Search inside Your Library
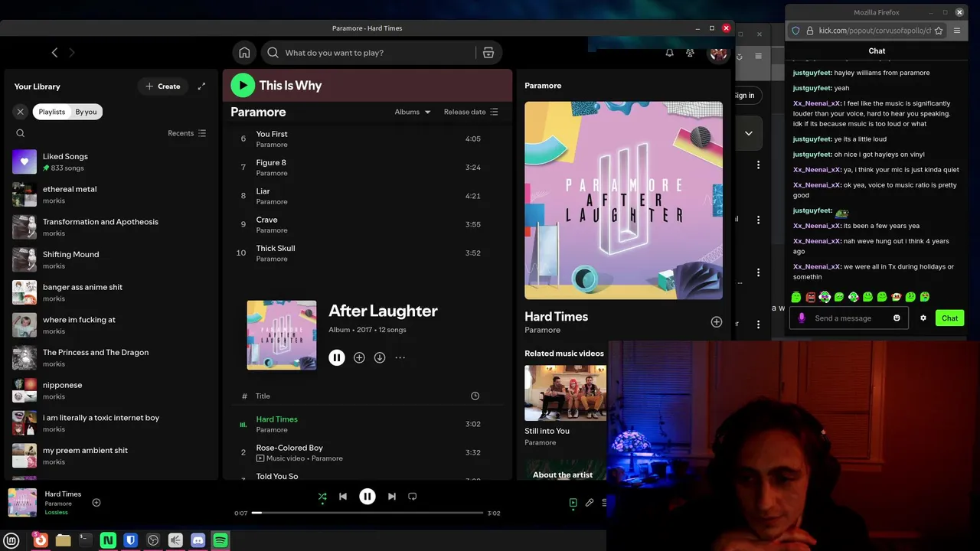 coord(21,133)
